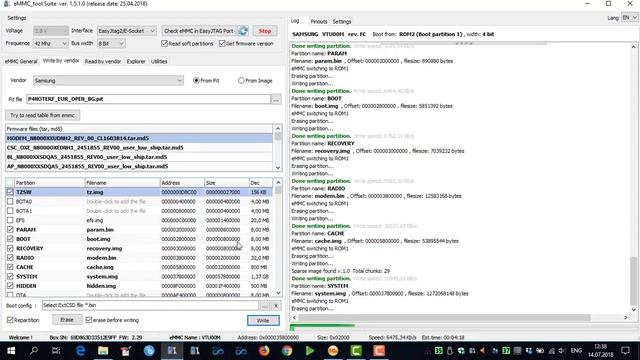Open Task View from taskbar

(x=56, y=351)
